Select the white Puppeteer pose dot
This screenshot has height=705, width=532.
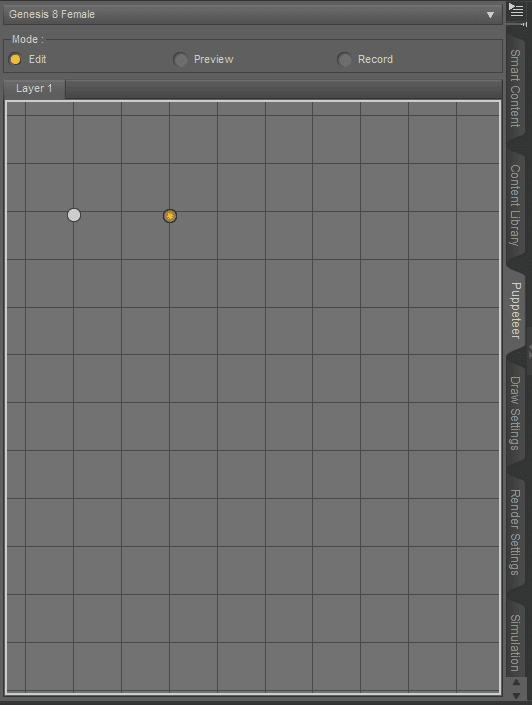[x=74, y=215]
